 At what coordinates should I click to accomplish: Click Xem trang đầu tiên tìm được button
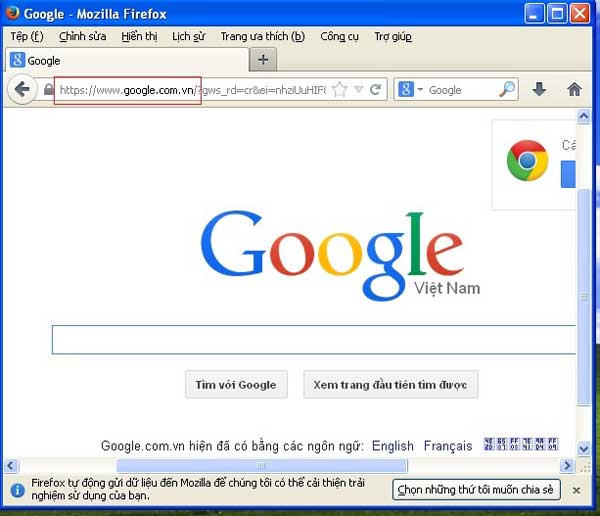click(390, 384)
